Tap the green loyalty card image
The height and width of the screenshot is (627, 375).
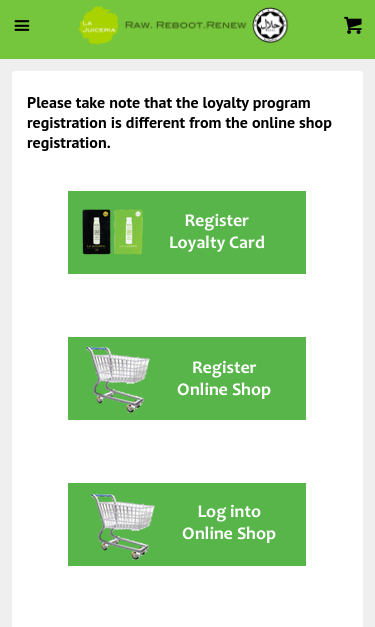point(128,232)
